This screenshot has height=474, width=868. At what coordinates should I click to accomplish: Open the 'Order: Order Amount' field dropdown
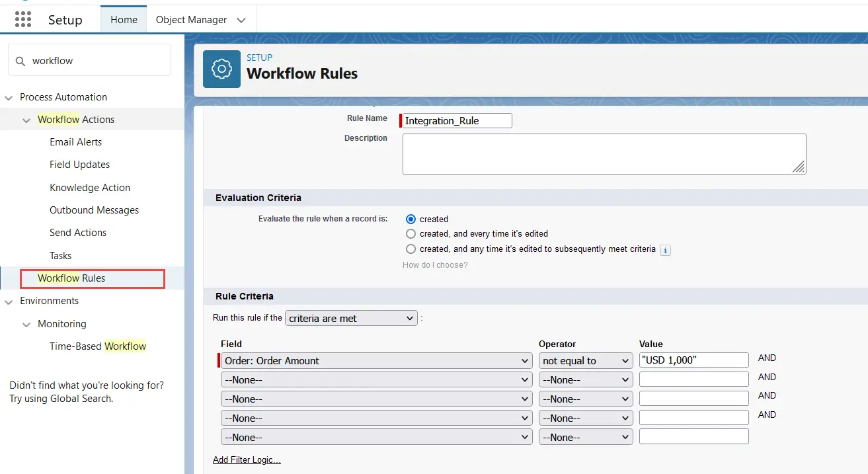coord(376,360)
